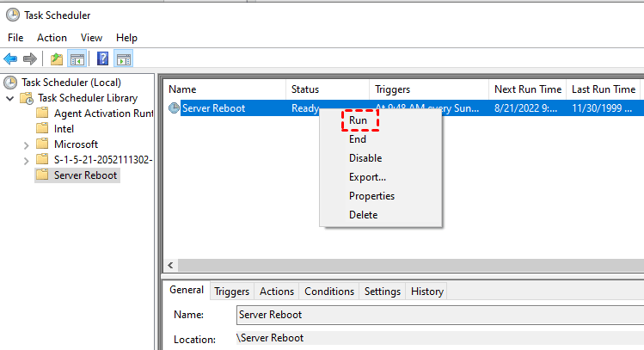The width and height of the screenshot is (644, 350).
Task: Select Task Scheduler (Local) tree label
Action: (x=71, y=83)
